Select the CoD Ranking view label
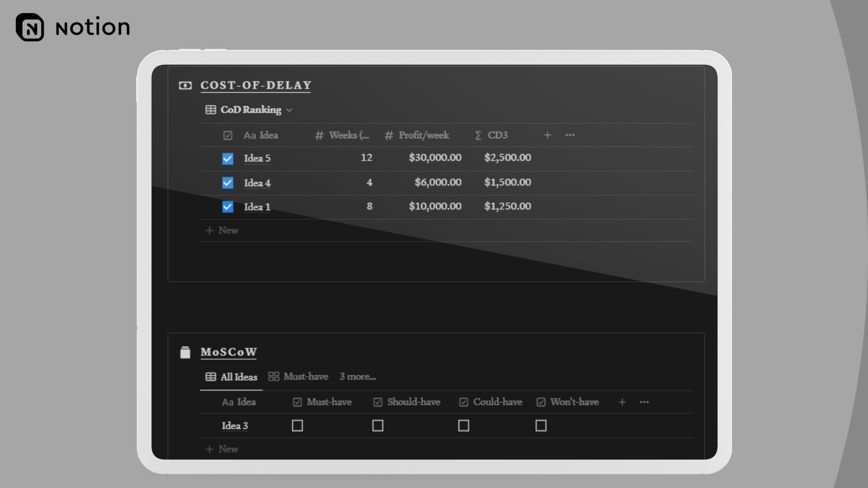 pos(251,110)
